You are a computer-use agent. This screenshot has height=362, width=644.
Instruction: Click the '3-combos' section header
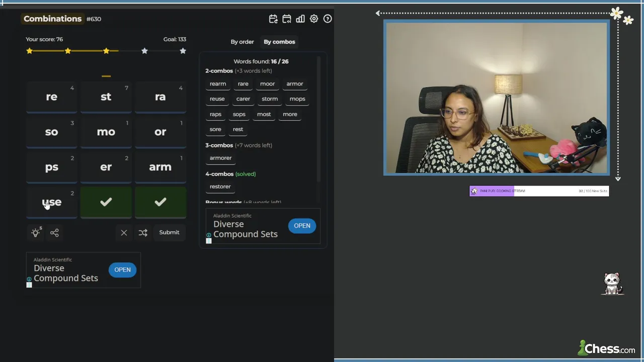[219, 145]
